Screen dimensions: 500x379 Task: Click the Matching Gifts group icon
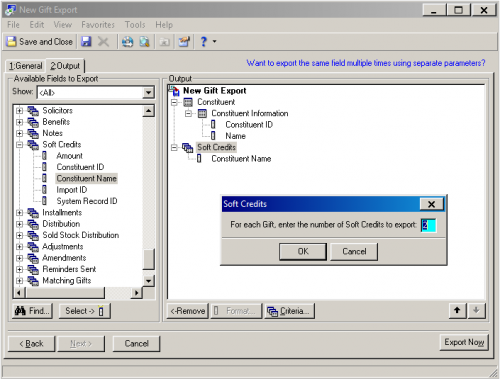(33, 281)
